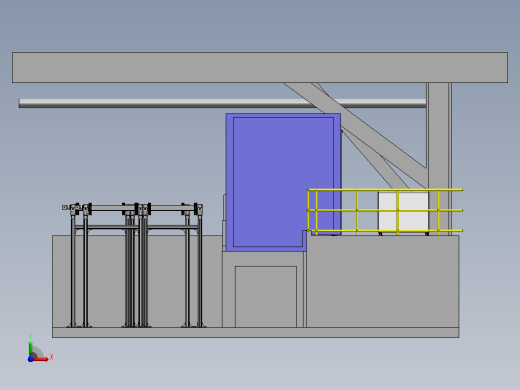Select the rectangular door panel below the blue cabinet
Viewport: 520px width, 390px height.
point(266,297)
